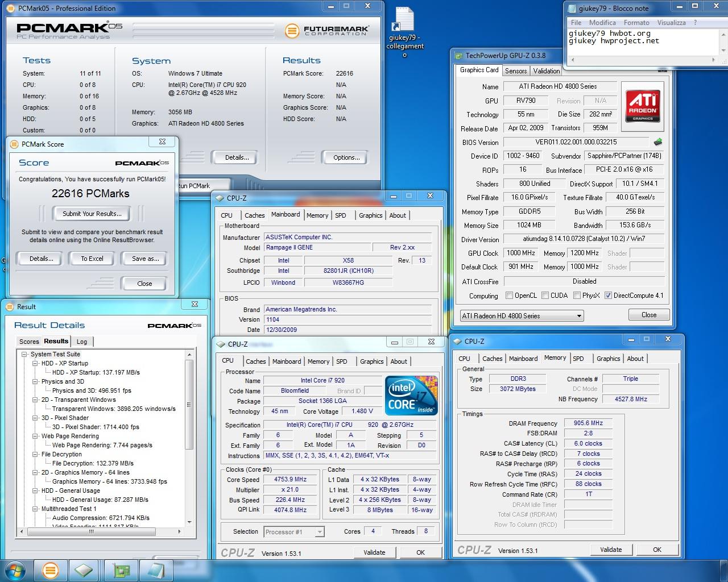
Task: Open the Windows Start orb
Action: tap(15, 570)
